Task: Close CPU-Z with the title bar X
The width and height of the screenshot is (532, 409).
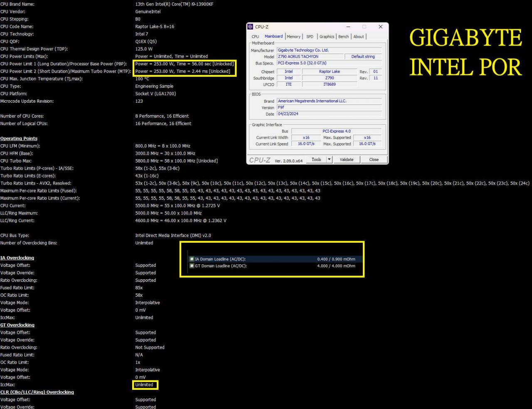Action: 380,27
